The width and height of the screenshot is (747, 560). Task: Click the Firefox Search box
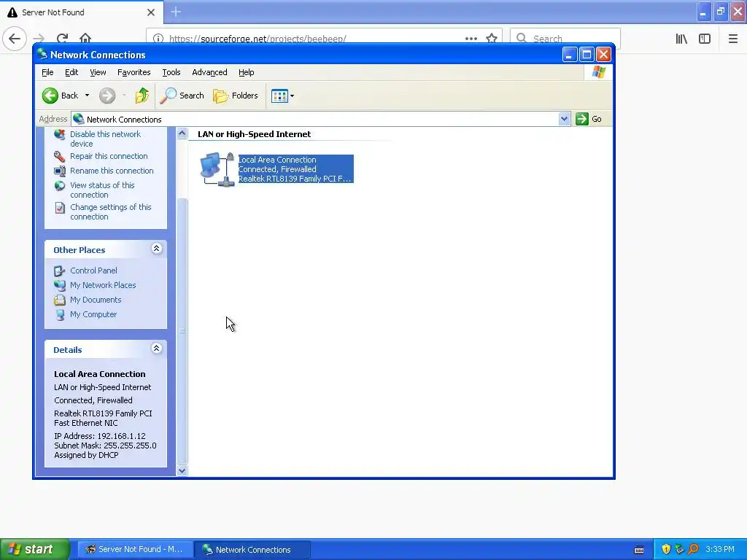565,39
